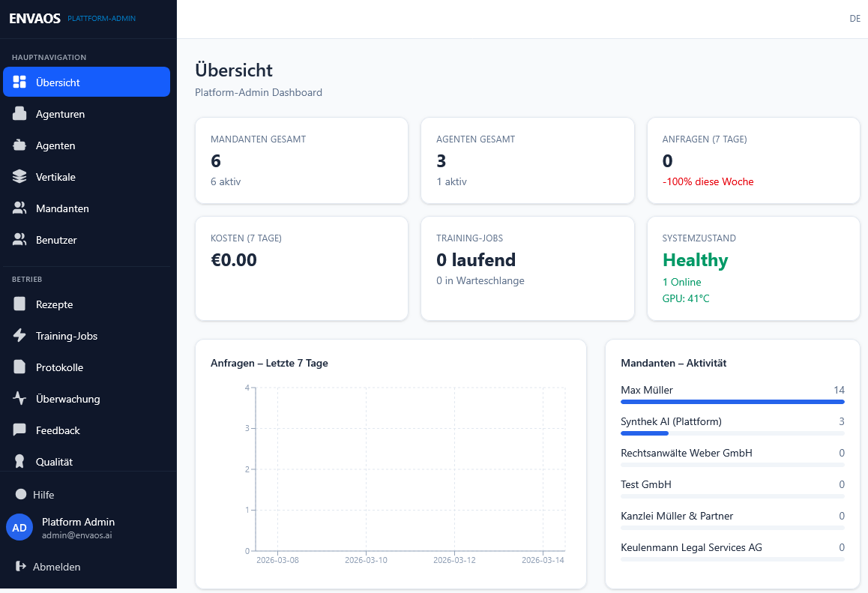Select the Benutzer icon in the sidebar

pyautogui.click(x=19, y=240)
